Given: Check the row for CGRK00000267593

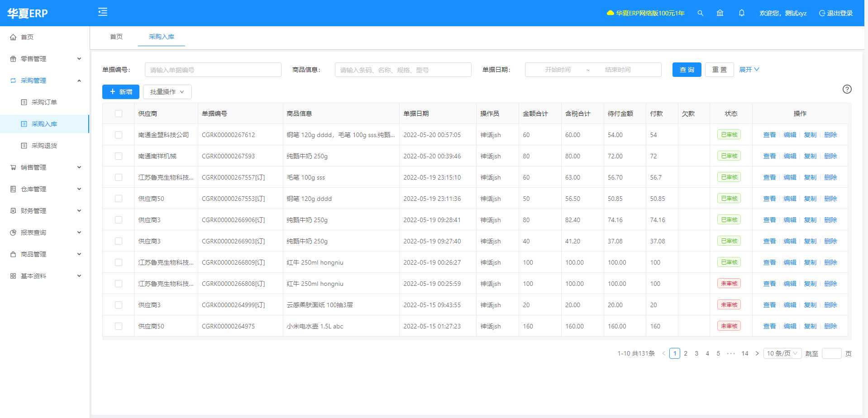Looking at the screenshot, I should pos(119,156).
